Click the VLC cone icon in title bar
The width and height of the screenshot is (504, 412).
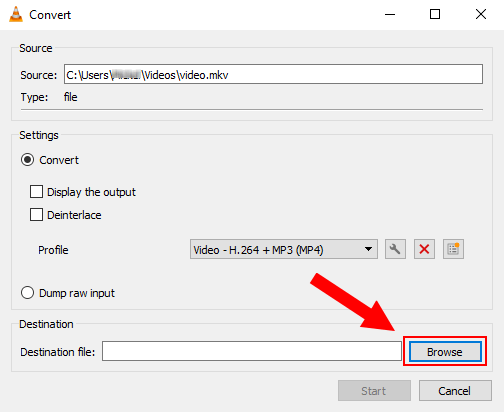click(16, 15)
